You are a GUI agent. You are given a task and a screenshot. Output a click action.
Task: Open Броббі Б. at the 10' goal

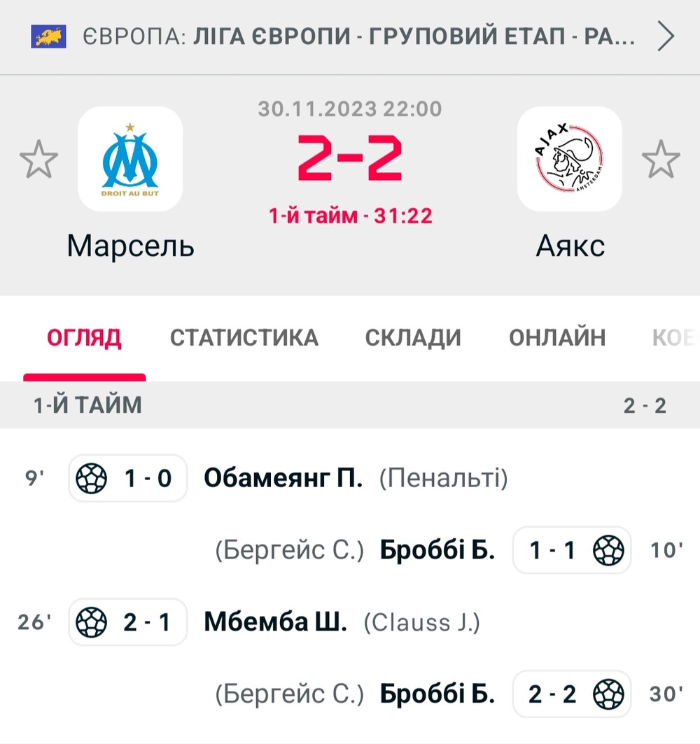437,550
